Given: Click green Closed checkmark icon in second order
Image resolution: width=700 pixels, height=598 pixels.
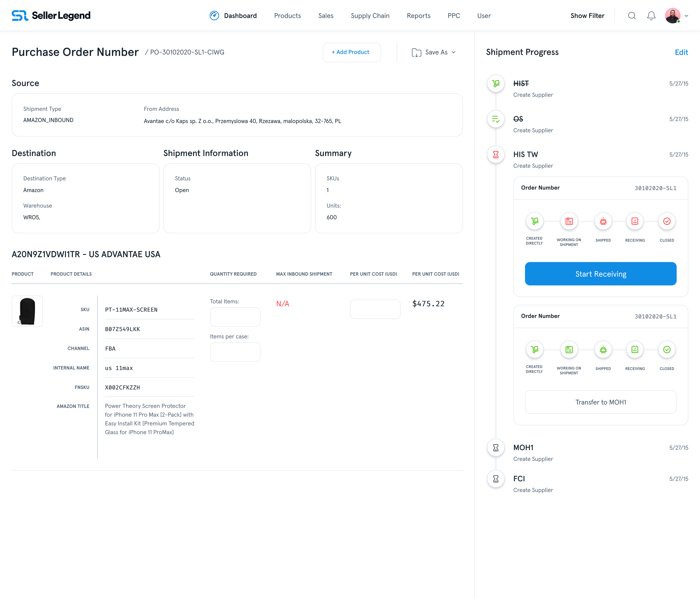Looking at the screenshot, I should (667, 350).
